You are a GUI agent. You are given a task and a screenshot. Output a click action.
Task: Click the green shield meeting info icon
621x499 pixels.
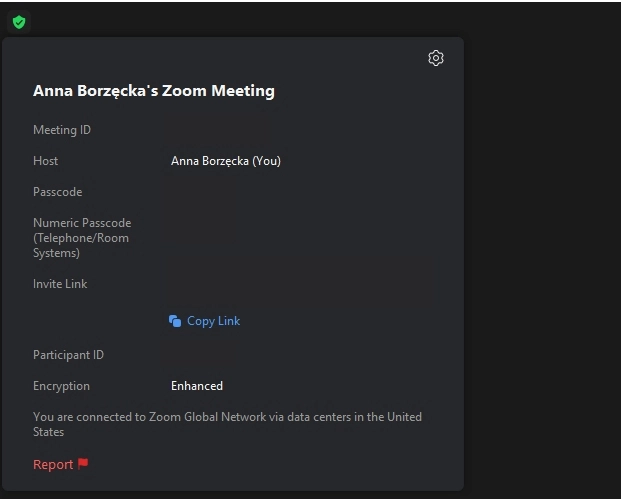pos(18,22)
